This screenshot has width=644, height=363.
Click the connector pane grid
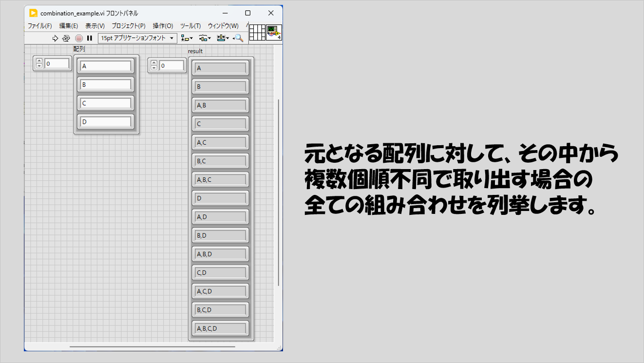257,33
